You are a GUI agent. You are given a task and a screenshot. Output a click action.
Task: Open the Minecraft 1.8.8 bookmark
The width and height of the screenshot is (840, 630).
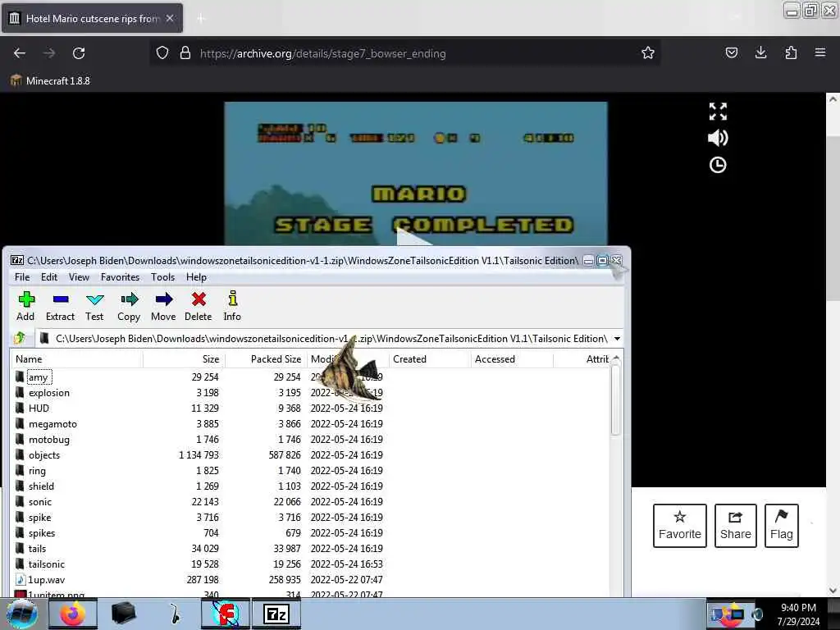pos(50,81)
